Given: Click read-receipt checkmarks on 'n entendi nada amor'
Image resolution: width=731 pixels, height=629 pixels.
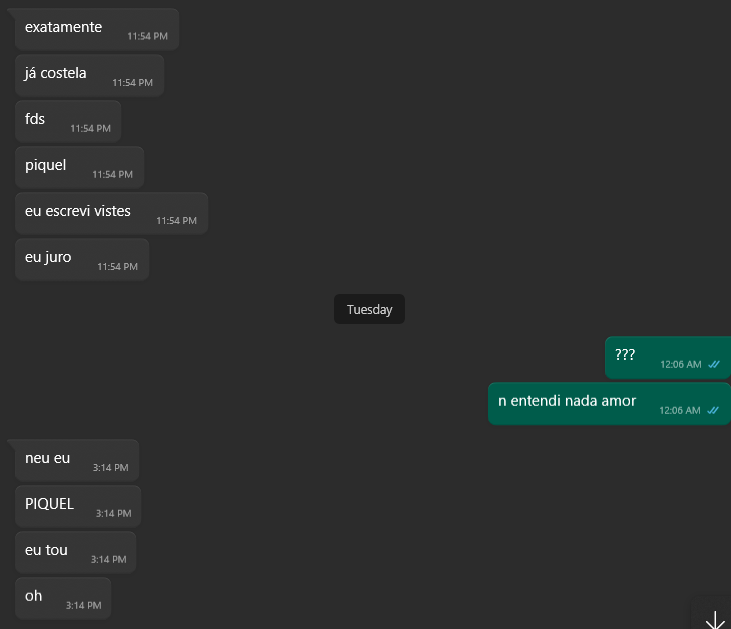Looking at the screenshot, I should [713, 410].
